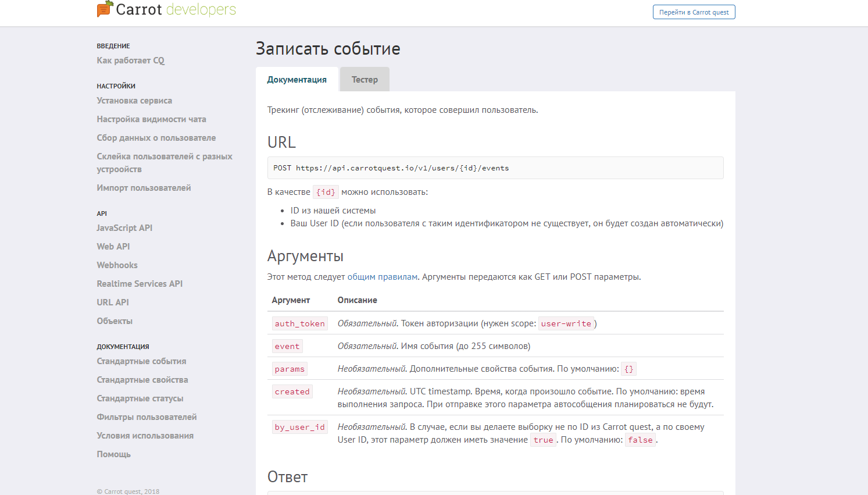Viewport: 868px width, 495px height.
Task: Navigate to the Webhooks page
Action: [117, 265]
